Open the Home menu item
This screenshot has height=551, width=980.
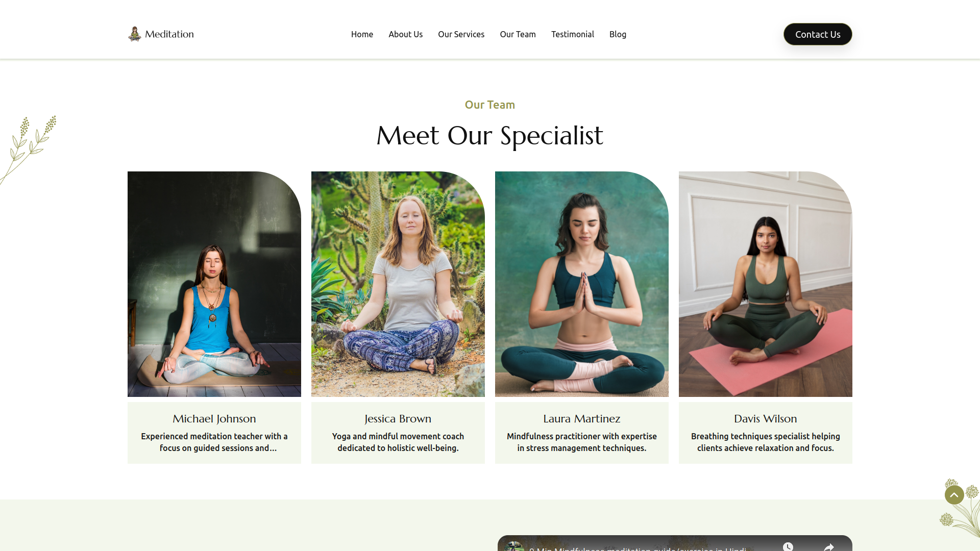tap(362, 34)
